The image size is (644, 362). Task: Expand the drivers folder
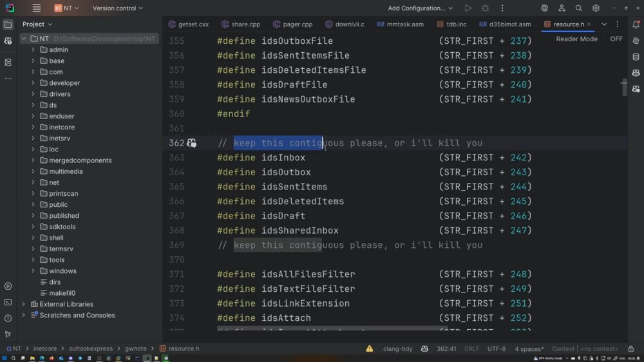[x=33, y=94]
